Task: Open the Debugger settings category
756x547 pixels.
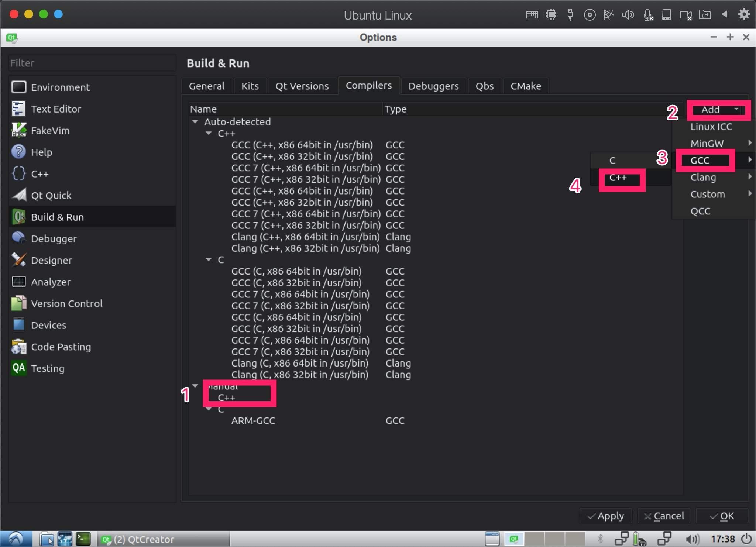Action: 92,238
